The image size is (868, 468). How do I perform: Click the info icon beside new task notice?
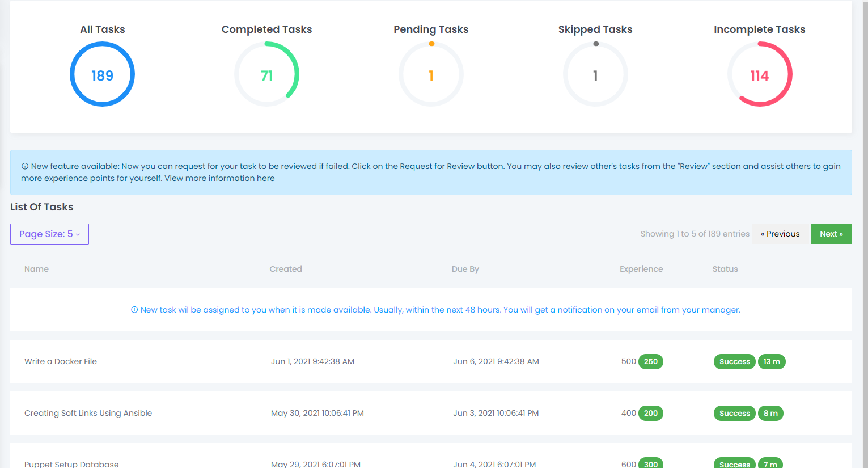click(x=134, y=310)
